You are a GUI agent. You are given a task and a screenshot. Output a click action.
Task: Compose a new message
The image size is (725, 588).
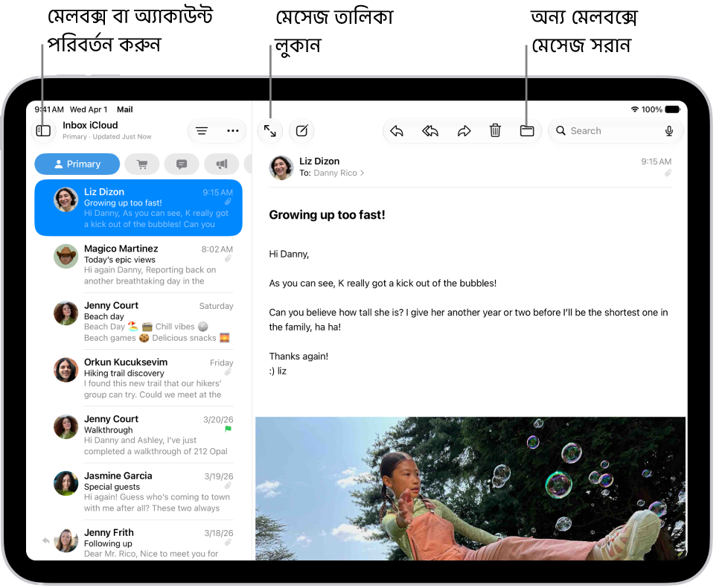[301, 131]
